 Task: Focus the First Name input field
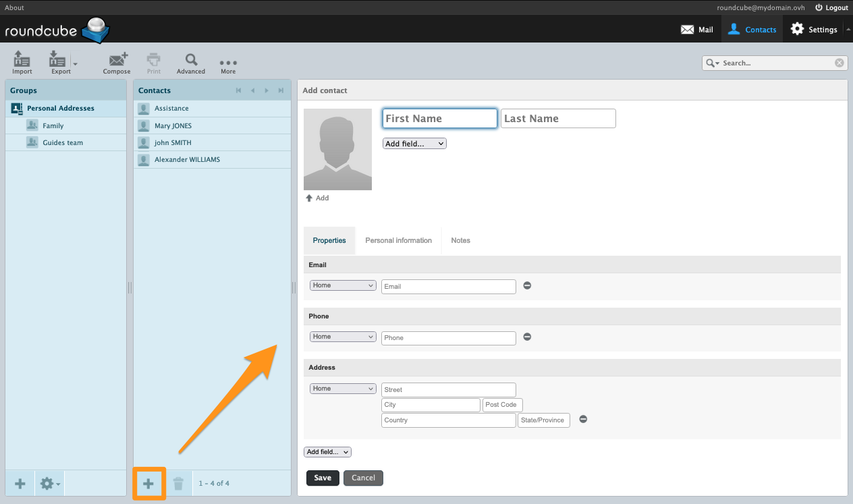pos(439,119)
